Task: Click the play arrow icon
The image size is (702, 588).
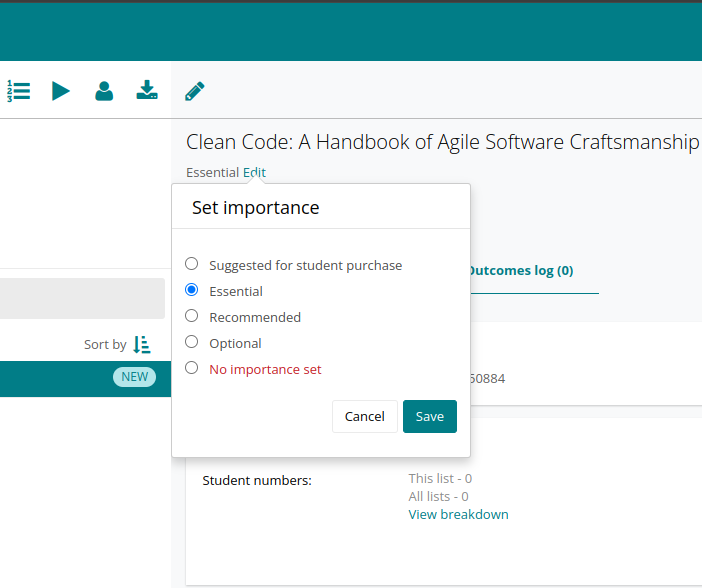Action: (x=61, y=91)
